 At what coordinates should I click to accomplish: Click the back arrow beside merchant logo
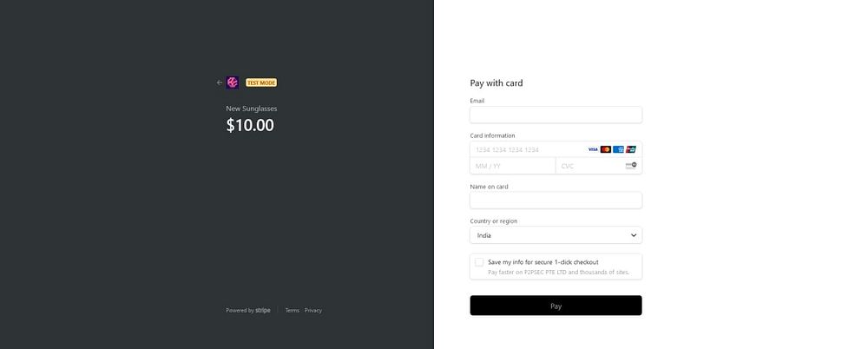click(220, 82)
